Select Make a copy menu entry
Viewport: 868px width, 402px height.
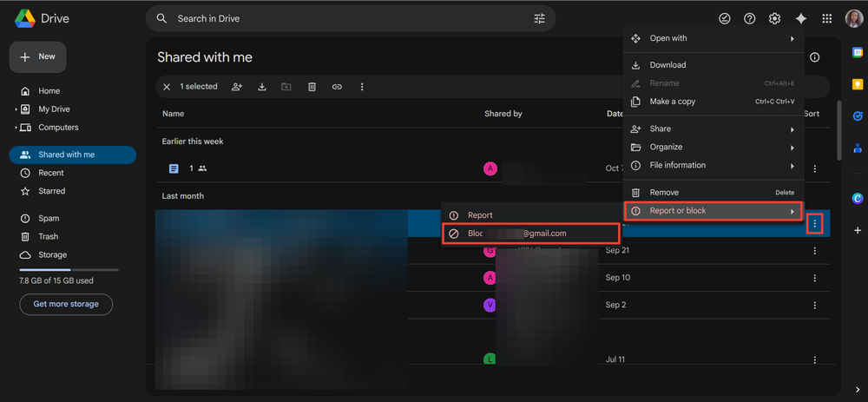tap(673, 102)
